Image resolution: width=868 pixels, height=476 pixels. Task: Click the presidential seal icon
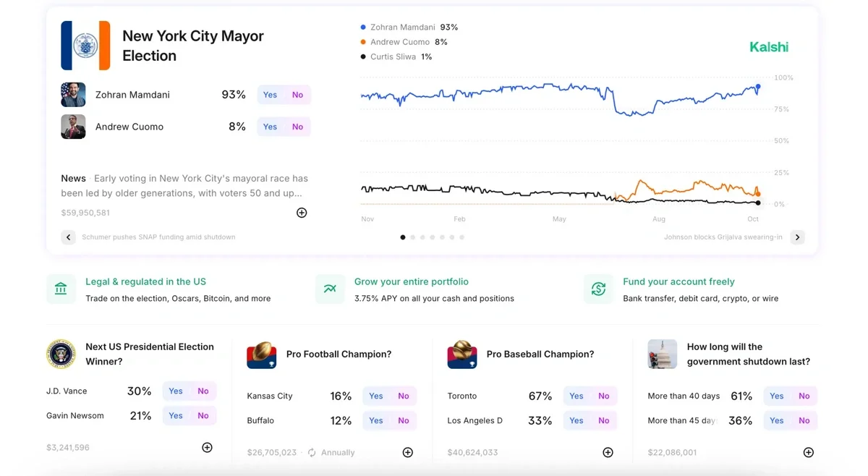pos(61,354)
